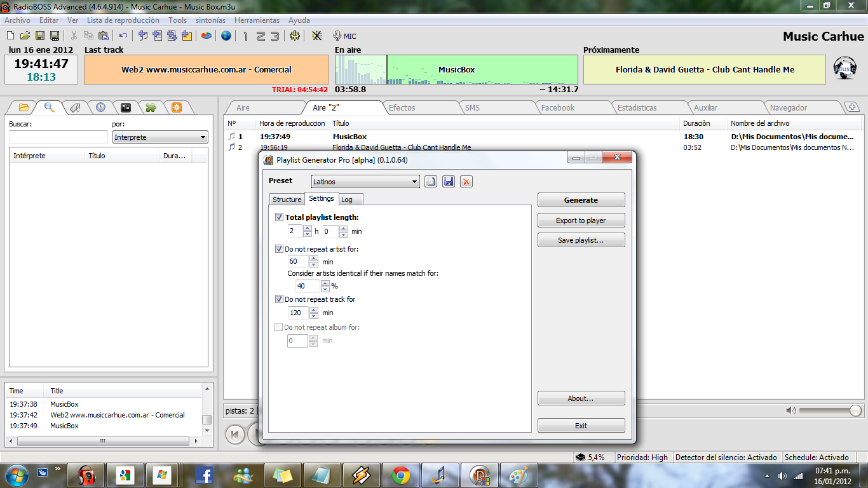The image size is (868, 488).
Task: Click Export to player button
Action: pyautogui.click(x=581, y=220)
